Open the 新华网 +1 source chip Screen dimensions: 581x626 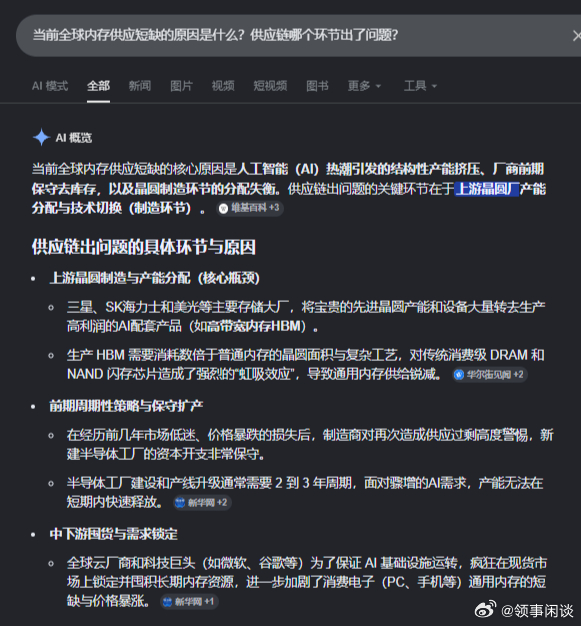(189, 602)
